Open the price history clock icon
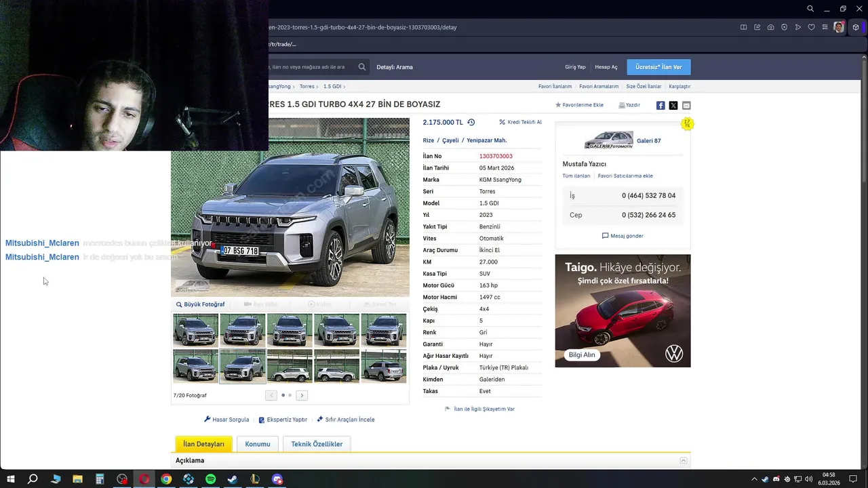 [x=471, y=123]
